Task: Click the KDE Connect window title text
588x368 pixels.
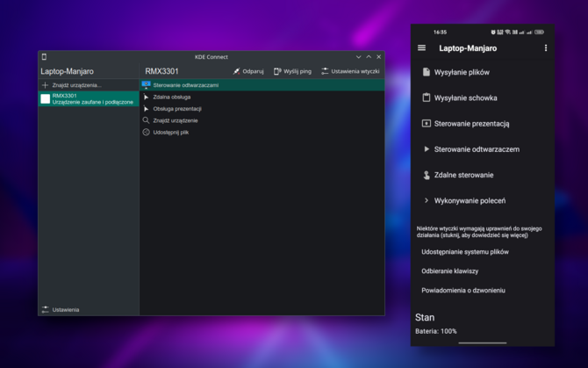Action: [212, 56]
